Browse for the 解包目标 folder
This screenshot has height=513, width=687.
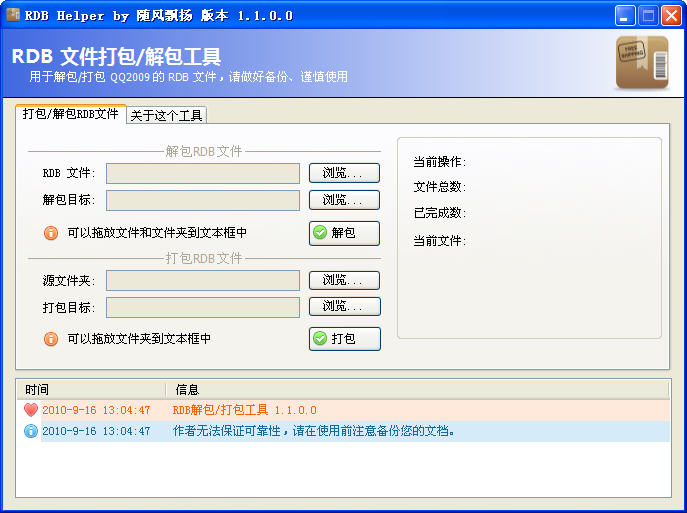tap(344, 200)
